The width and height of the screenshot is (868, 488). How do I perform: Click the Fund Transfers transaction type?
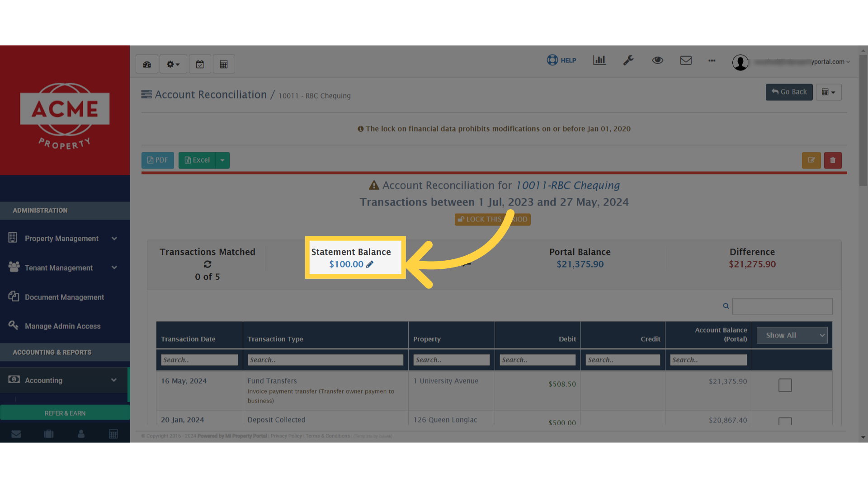[x=272, y=381]
